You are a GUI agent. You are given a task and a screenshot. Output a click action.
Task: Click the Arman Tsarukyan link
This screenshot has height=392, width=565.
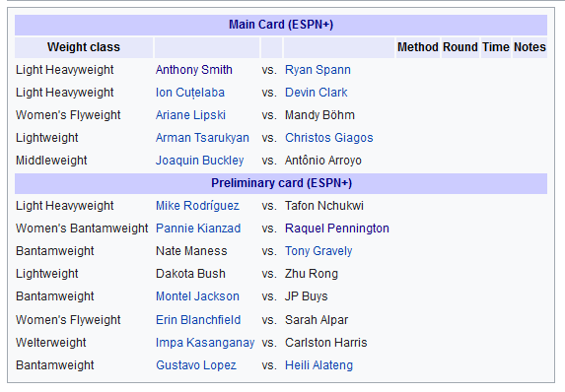coord(202,138)
